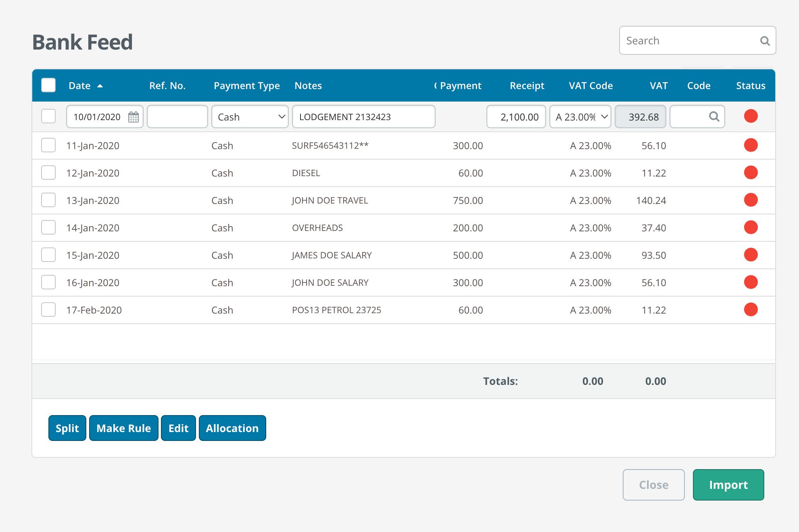Click the sort arrow on the Date column
The image size is (799, 532).
tap(100, 86)
